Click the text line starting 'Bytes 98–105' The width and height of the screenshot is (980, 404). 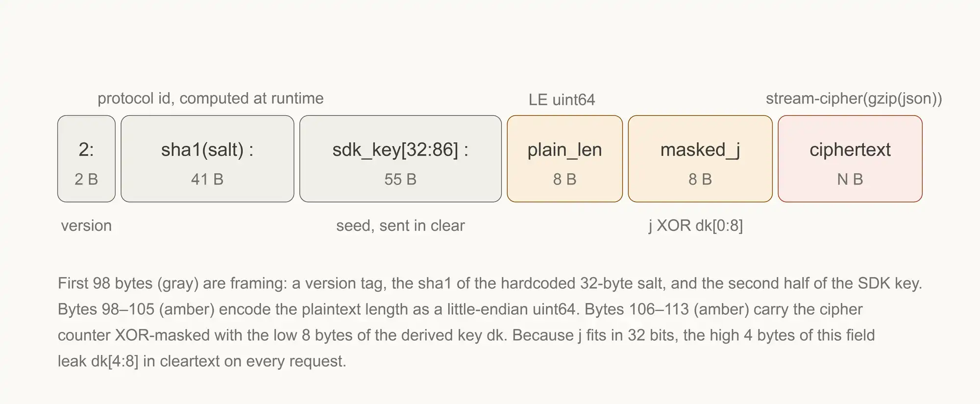coord(460,309)
